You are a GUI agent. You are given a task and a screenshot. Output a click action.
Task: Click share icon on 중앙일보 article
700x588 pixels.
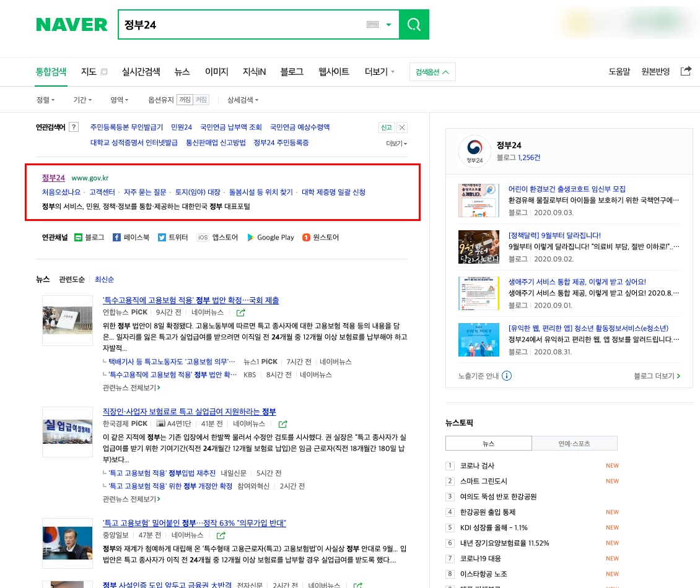click(221, 535)
